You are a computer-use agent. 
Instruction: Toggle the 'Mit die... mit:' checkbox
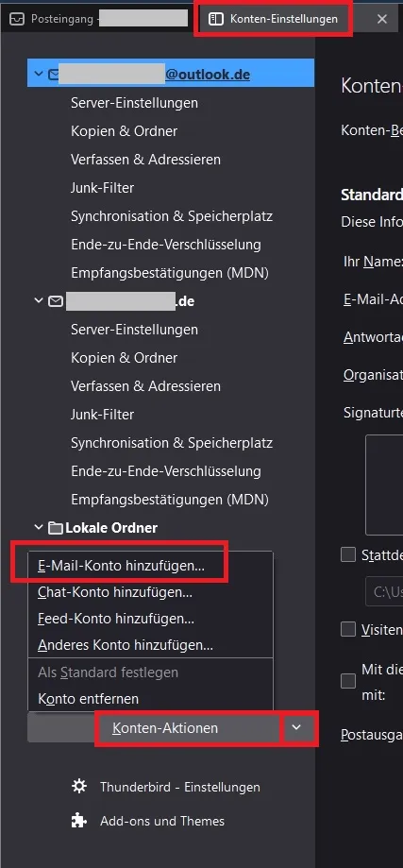(348, 681)
